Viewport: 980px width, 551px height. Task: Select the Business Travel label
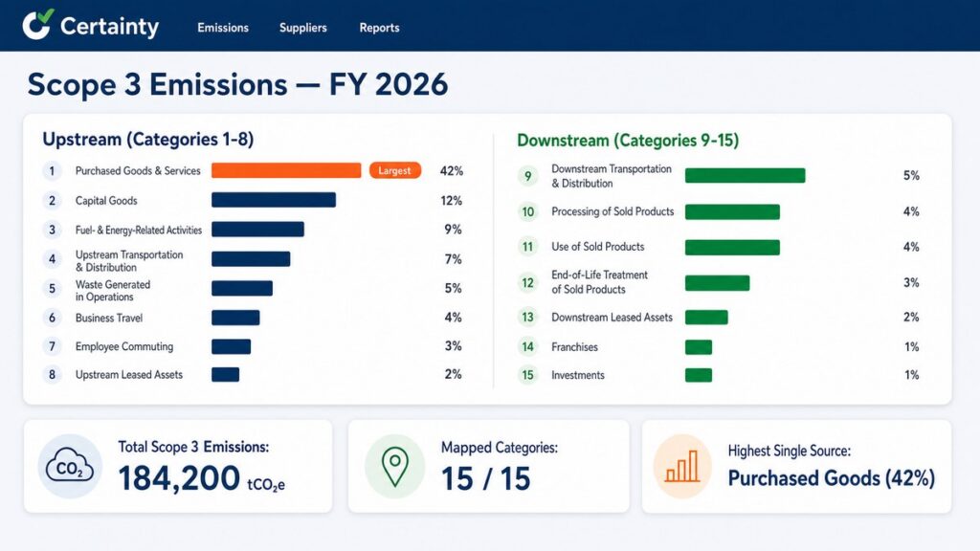109,318
